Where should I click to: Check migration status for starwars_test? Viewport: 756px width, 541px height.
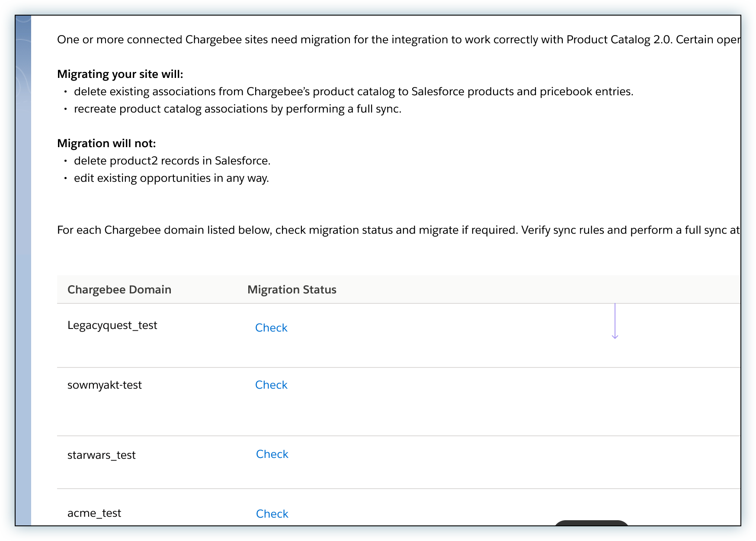tap(272, 454)
